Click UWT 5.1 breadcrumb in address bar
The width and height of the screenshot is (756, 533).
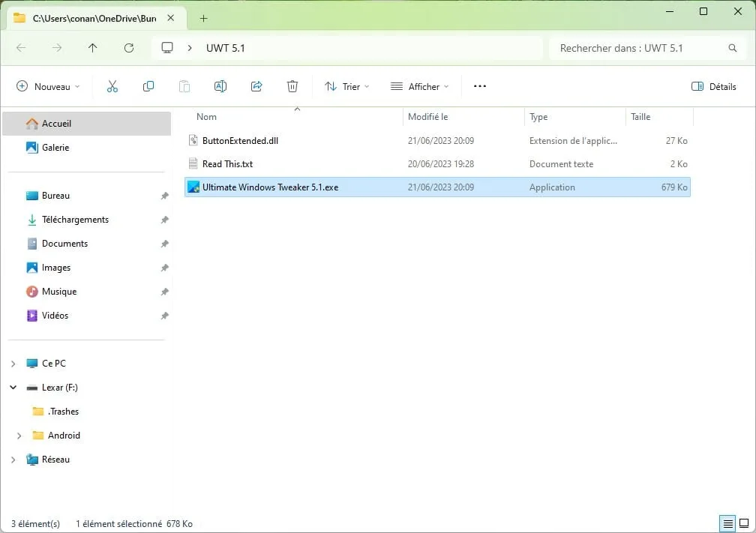point(225,48)
